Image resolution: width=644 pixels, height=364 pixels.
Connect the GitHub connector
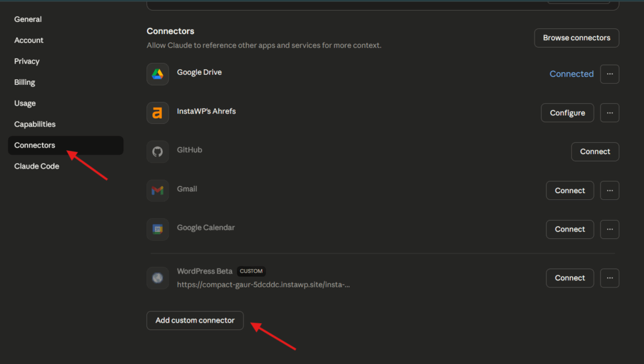(x=595, y=152)
